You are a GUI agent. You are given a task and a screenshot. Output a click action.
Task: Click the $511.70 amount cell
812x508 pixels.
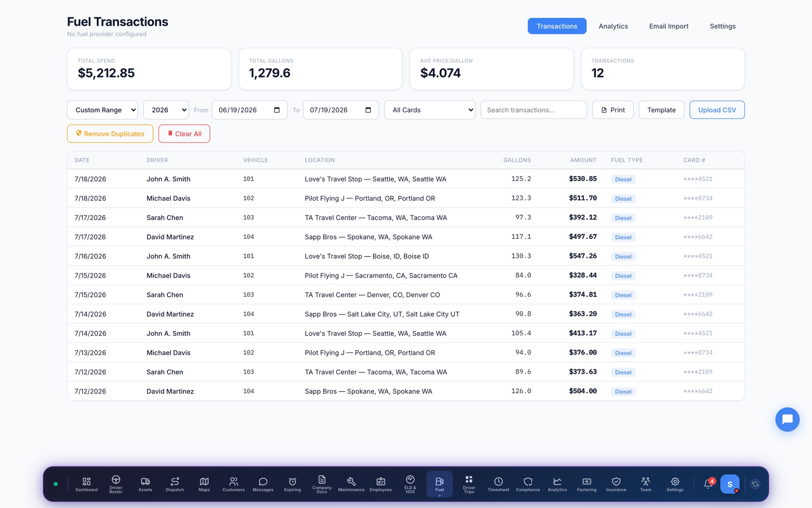583,198
